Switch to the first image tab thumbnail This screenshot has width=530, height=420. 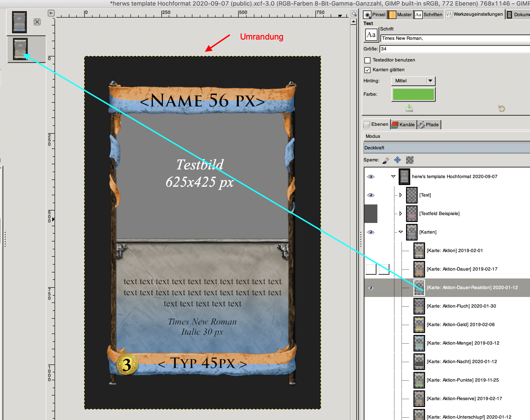click(19, 22)
